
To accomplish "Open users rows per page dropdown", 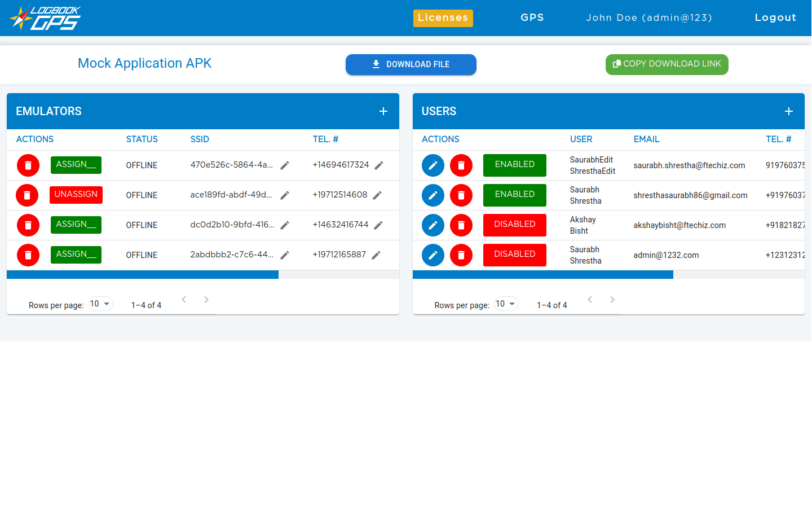I will (506, 304).
